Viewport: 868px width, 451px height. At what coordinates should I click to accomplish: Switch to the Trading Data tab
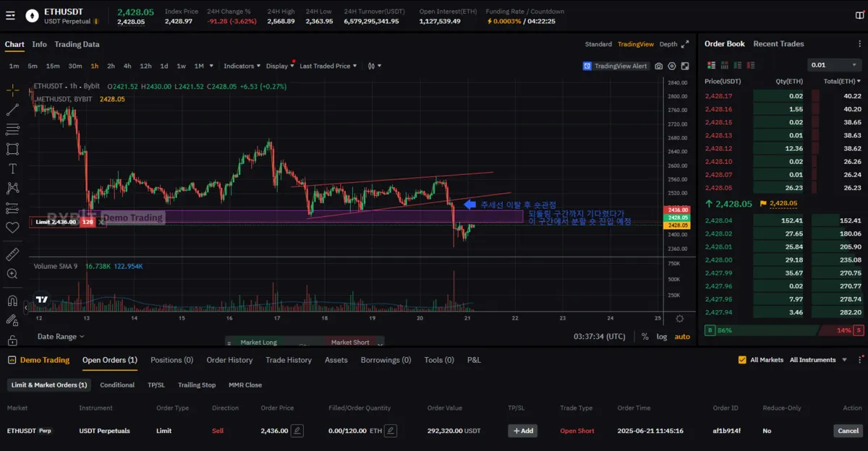(77, 44)
